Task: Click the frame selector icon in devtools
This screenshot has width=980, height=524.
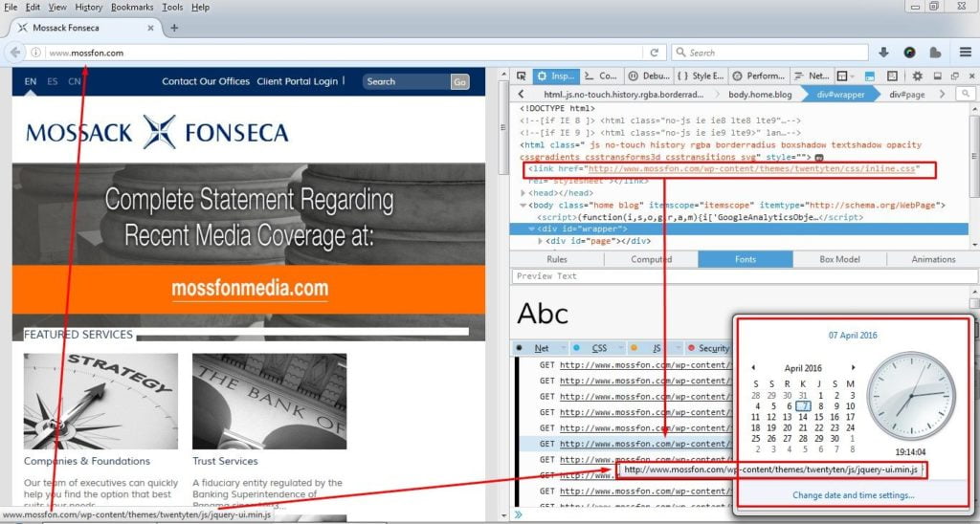Action: 844,76
